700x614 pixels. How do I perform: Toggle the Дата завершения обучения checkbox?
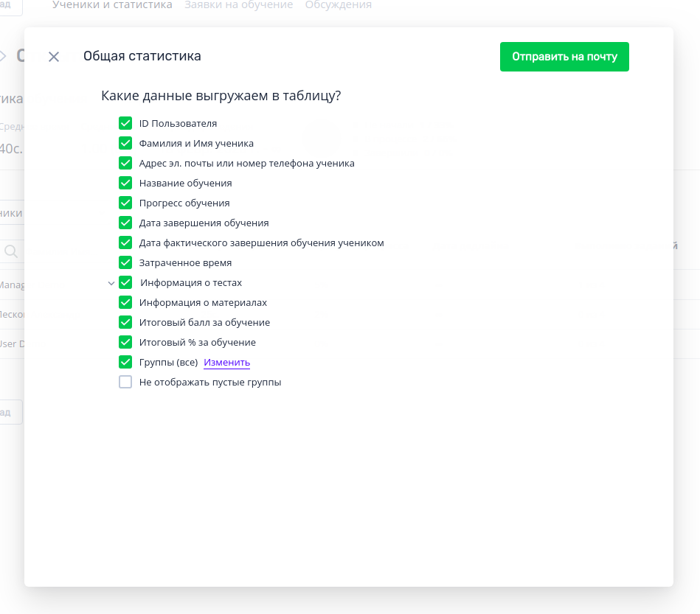[x=125, y=223]
